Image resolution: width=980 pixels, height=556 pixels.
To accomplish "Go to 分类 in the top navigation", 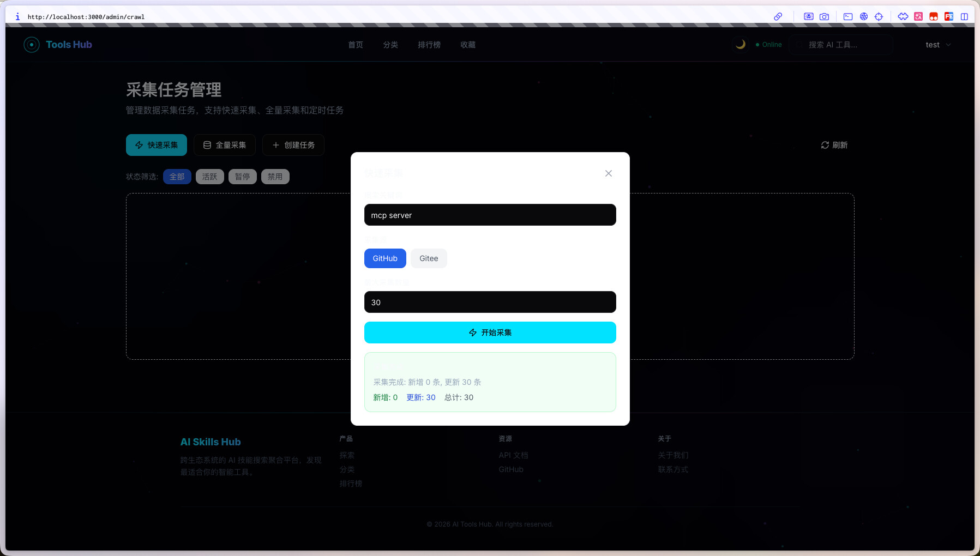I will click(x=390, y=45).
